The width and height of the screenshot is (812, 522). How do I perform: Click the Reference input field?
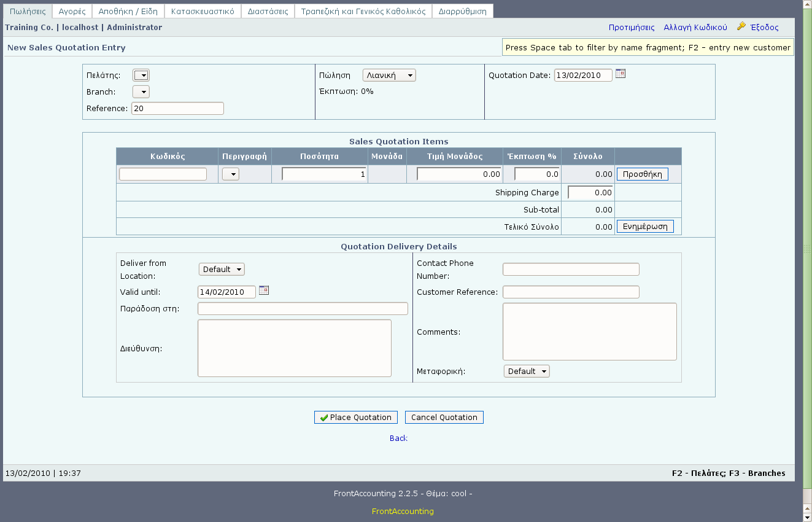coord(177,109)
